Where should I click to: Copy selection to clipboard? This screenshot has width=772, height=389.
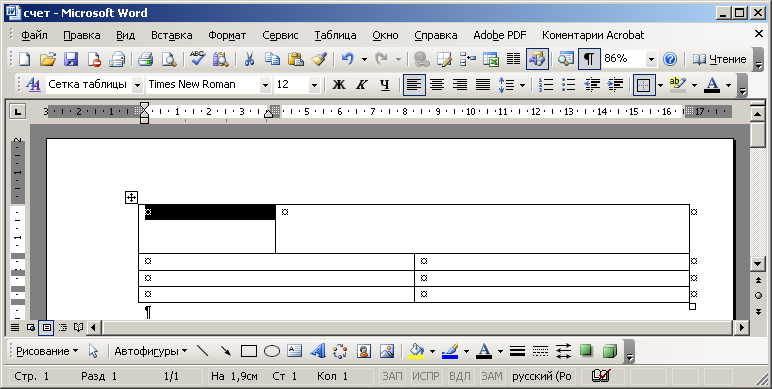(272, 59)
